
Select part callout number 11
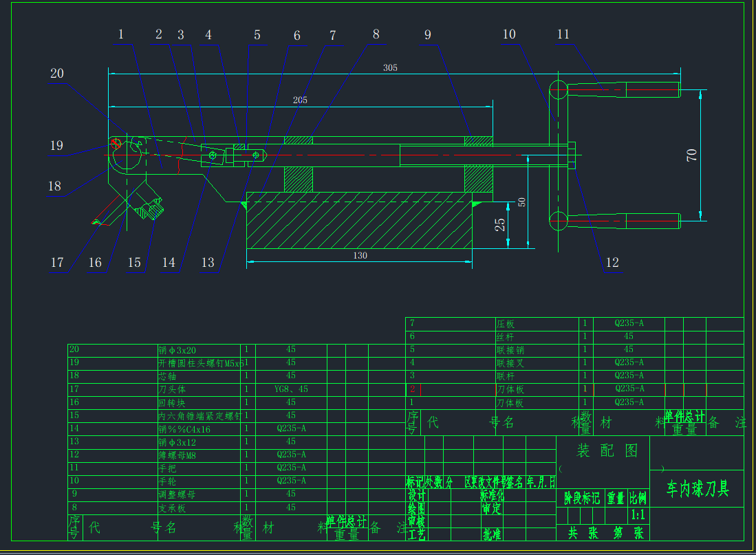tap(563, 34)
